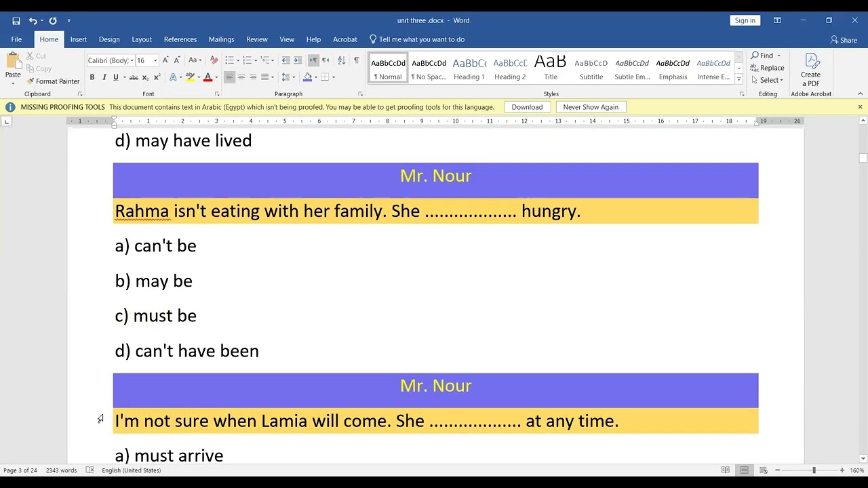Open Create a PDF from Adobe Acrobat
Screen dimensions: 868x488
click(810, 70)
